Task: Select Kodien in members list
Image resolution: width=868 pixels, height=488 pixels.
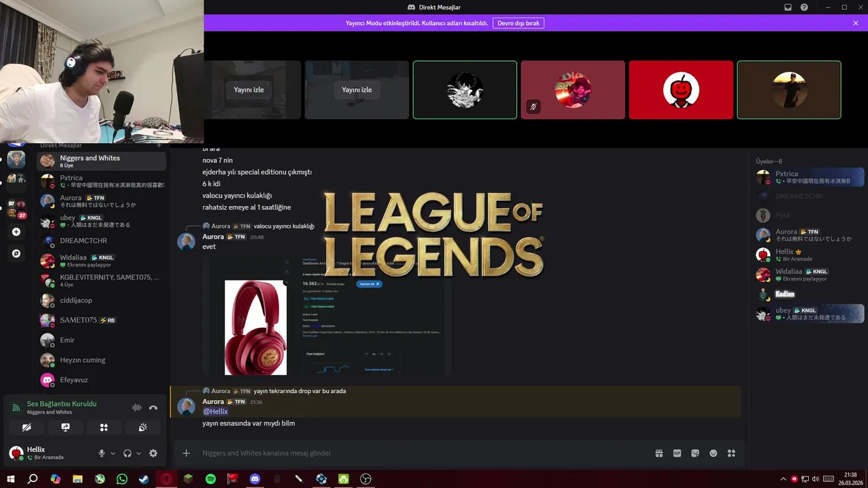Action: (809, 294)
